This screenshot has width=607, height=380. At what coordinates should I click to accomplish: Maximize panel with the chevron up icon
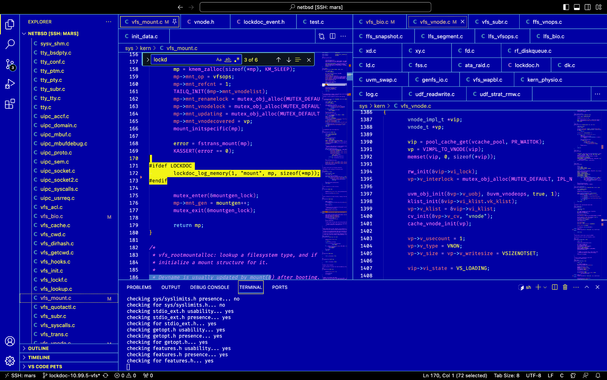tap(587, 287)
